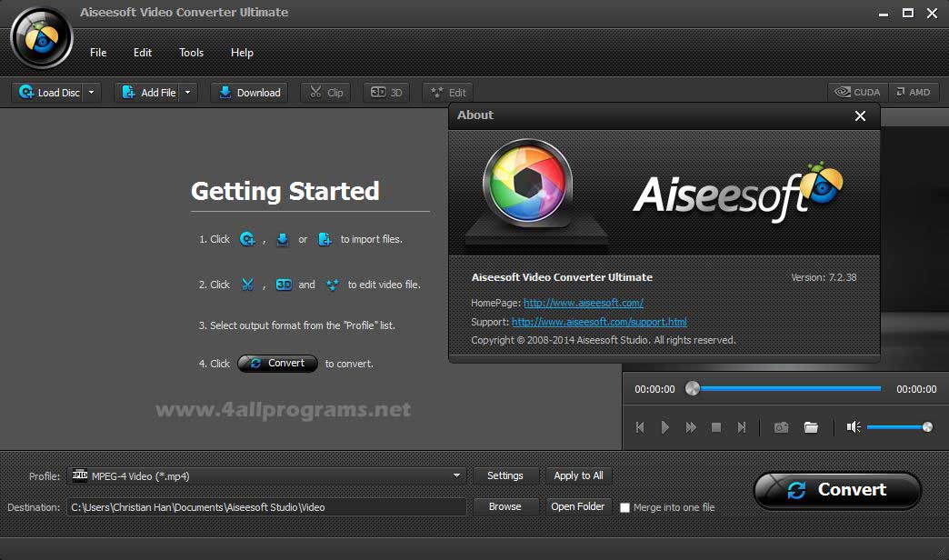Click the effects icon in step 2
949x560 pixels.
coord(332,285)
